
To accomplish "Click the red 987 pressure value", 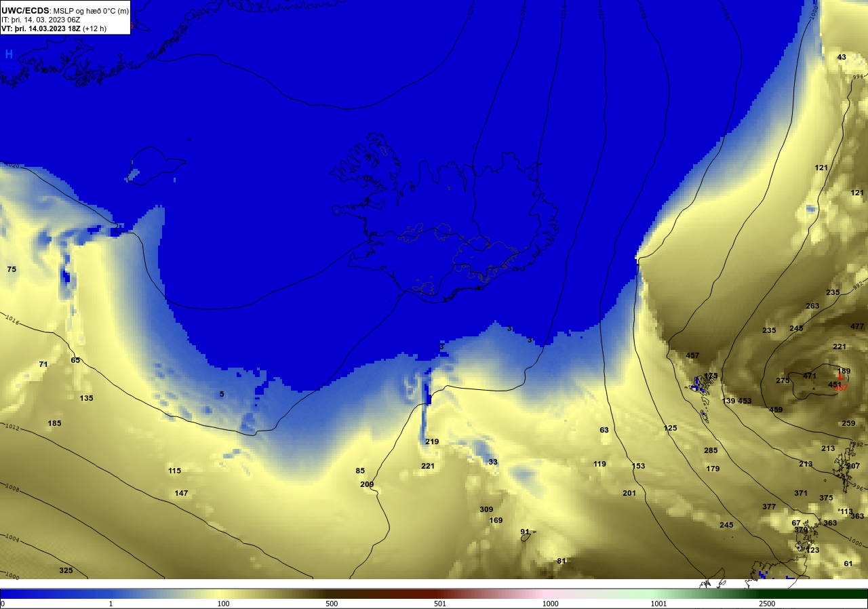I will [x=841, y=387].
